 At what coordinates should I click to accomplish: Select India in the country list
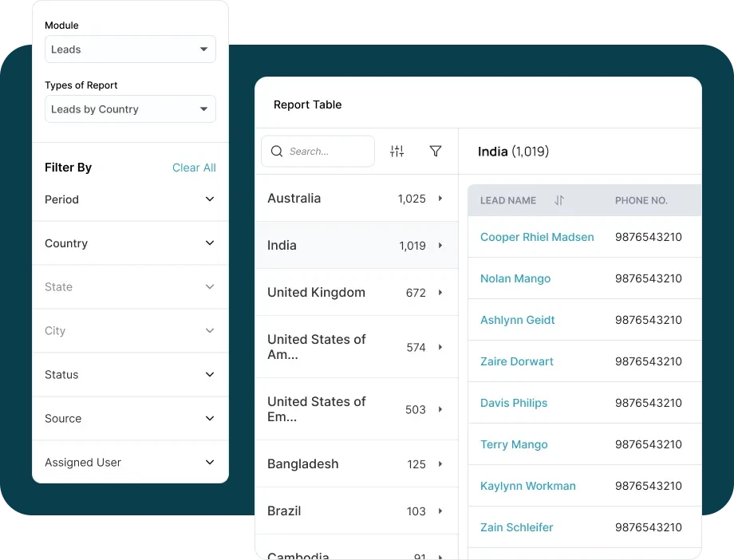tap(282, 246)
